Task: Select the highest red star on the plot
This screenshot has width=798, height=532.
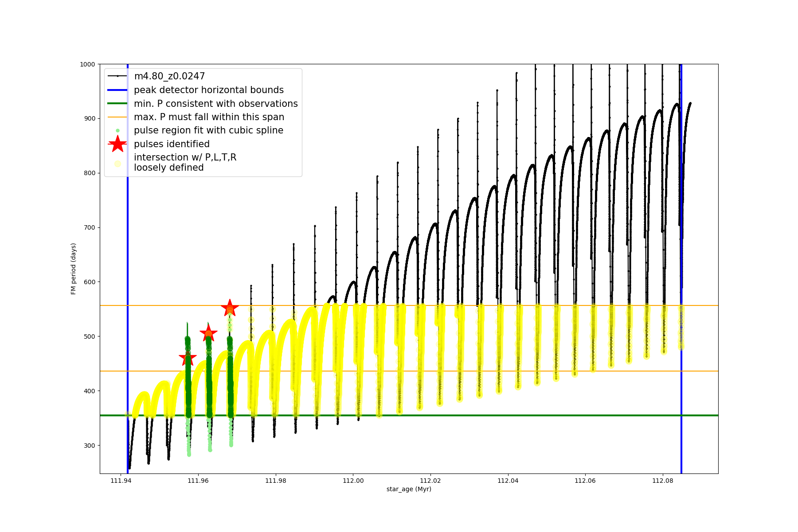Action: point(230,308)
